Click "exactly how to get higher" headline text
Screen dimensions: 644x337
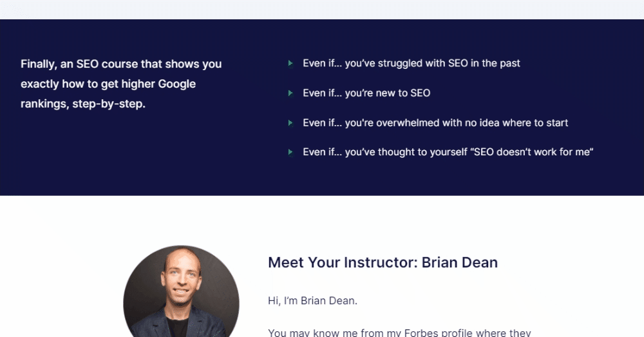point(88,84)
